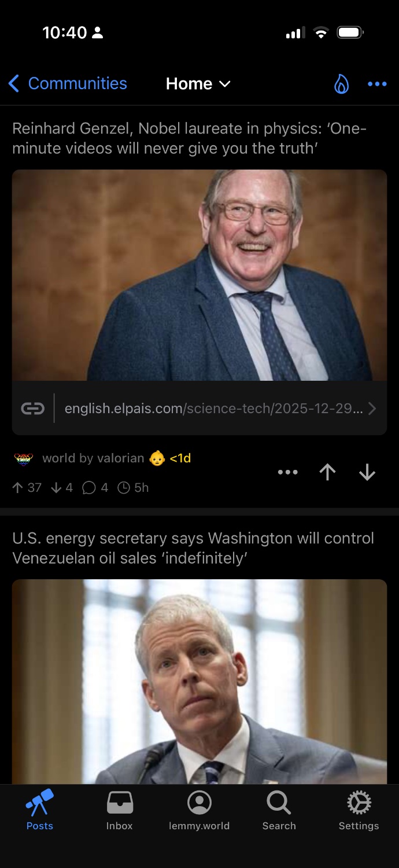Tap the comment count bubble icon
Image resolution: width=399 pixels, height=868 pixels.
point(88,488)
